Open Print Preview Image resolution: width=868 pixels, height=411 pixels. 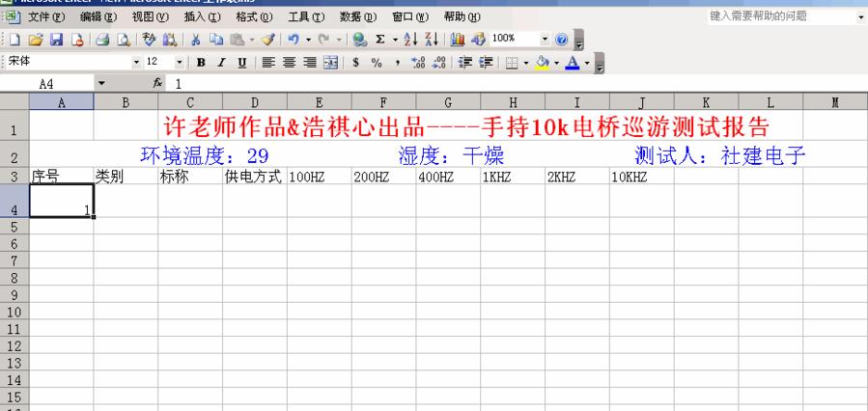123,40
